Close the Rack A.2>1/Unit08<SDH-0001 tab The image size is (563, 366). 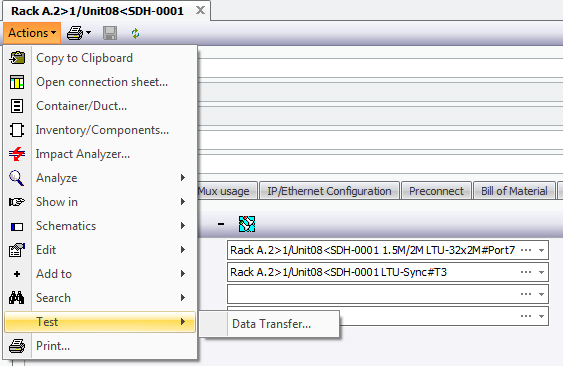(200, 10)
